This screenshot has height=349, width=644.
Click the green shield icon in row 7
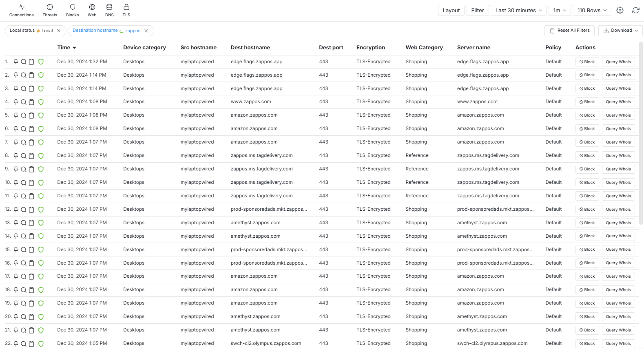point(41,142)
